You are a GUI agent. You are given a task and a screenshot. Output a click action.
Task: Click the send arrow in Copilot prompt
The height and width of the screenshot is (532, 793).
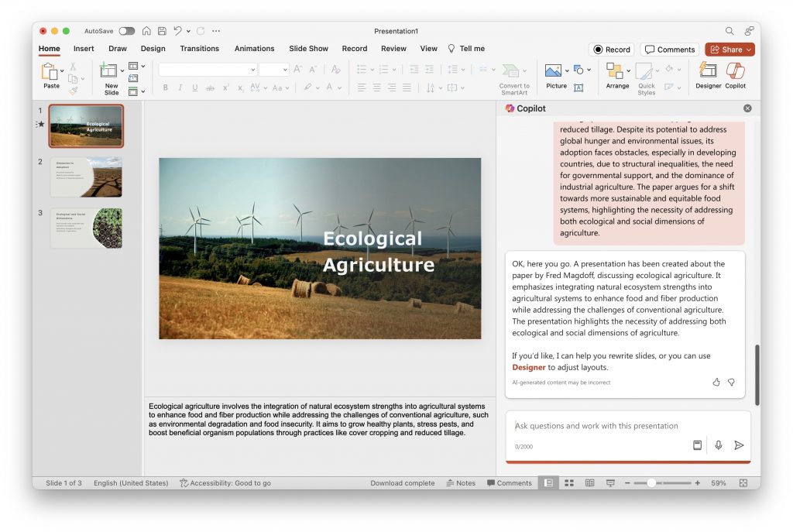pos(739,445)
